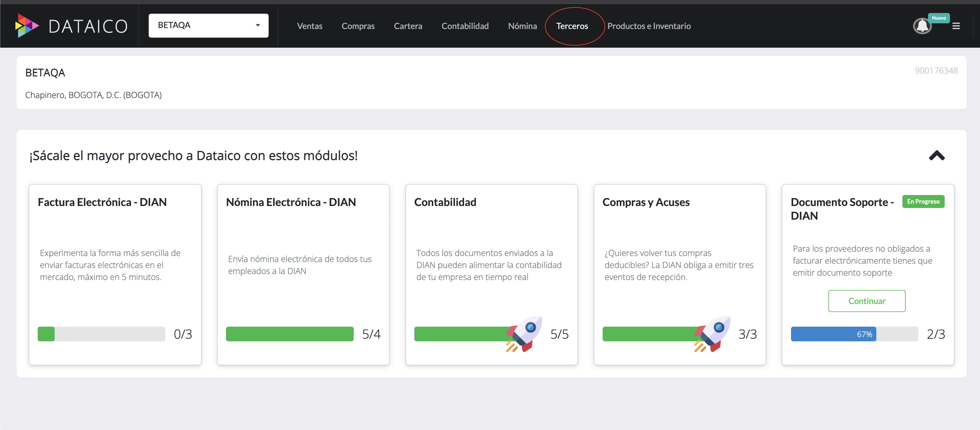The image size is (980, 430).
Task: Click the company number 900176348
Action: point(936,71)
